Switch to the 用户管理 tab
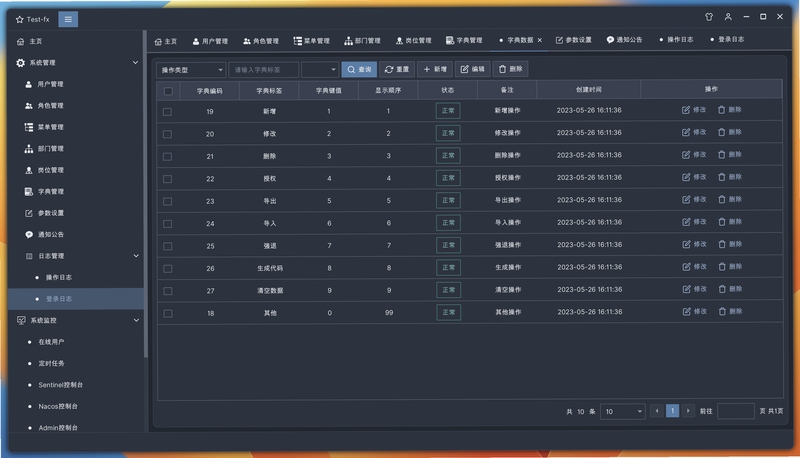The image size is (800, 458). [x=210, y=41]
